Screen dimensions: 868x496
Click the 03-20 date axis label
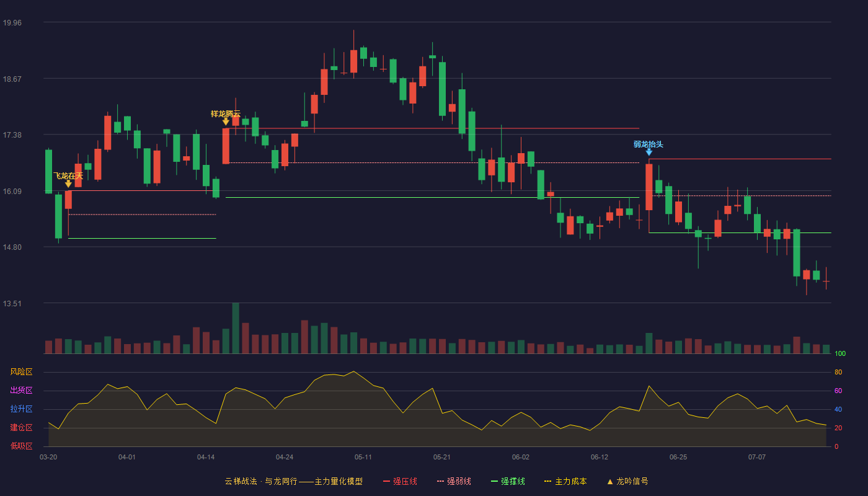pyautogui.click(x=48, y=457)
